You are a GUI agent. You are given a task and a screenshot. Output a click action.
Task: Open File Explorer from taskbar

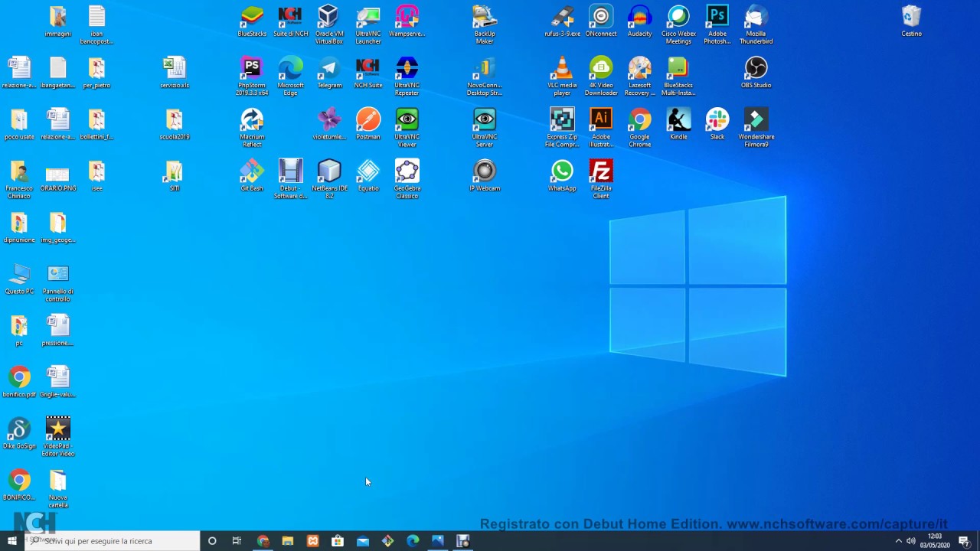point(288,541)
